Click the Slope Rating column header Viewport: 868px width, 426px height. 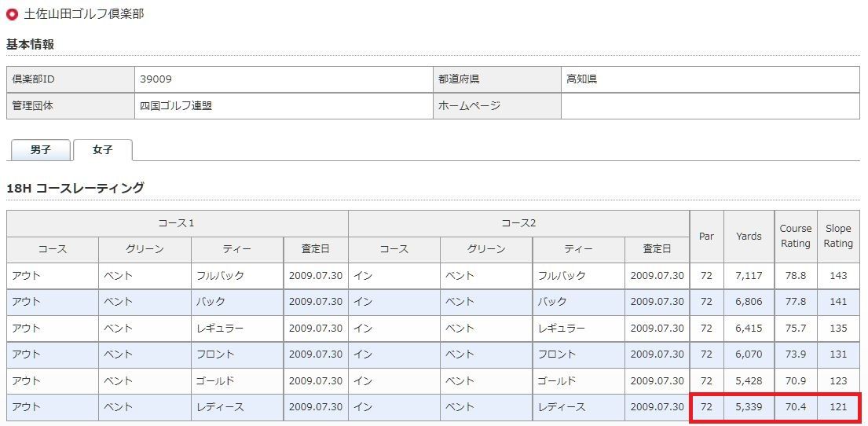click(838, 236)
